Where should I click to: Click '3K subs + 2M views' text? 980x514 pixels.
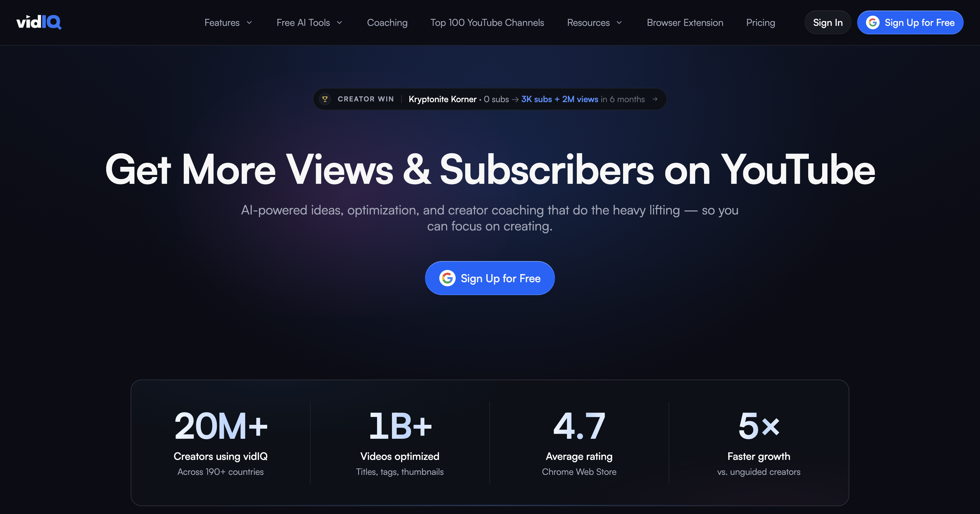coord(560,99)
